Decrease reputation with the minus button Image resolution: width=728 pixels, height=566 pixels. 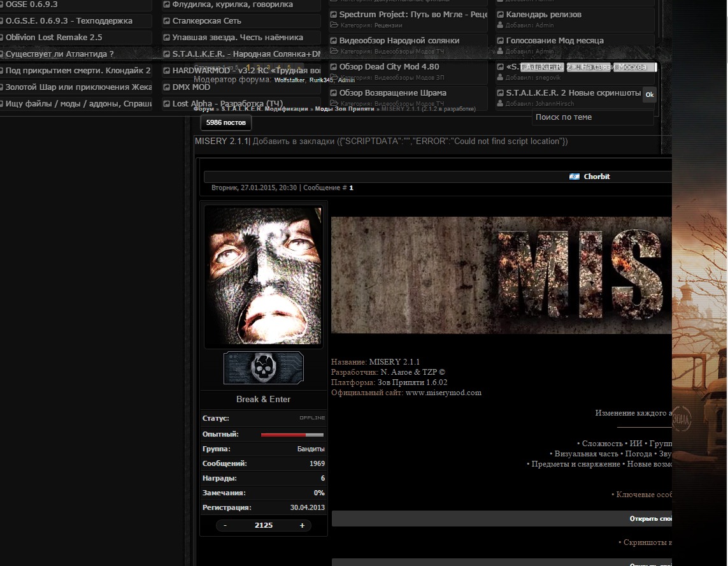coord(225,526)
